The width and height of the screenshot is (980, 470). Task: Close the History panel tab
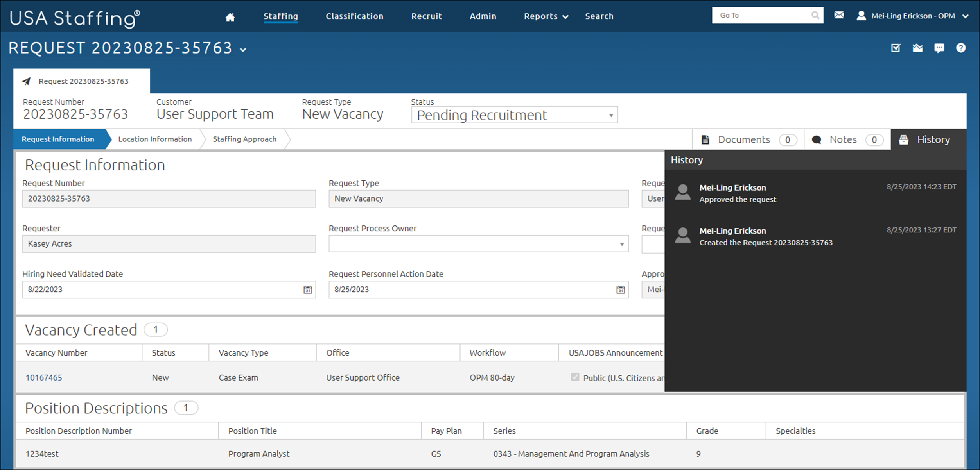[928, 139]
